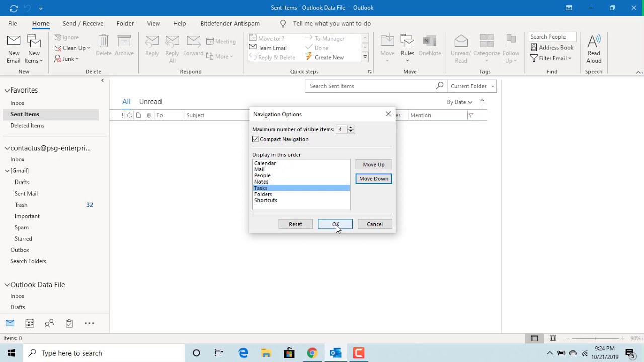Screen dimensions: 644x362
Task: Click the OneNote icon
Action: [429, 45]
